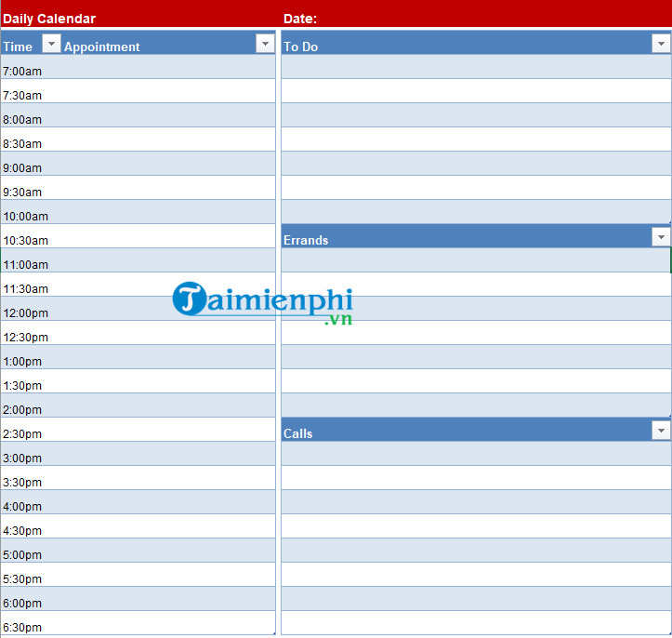Open the Time column filter dropdown
The image size is (672, 638).
click(x=51, y=44)
